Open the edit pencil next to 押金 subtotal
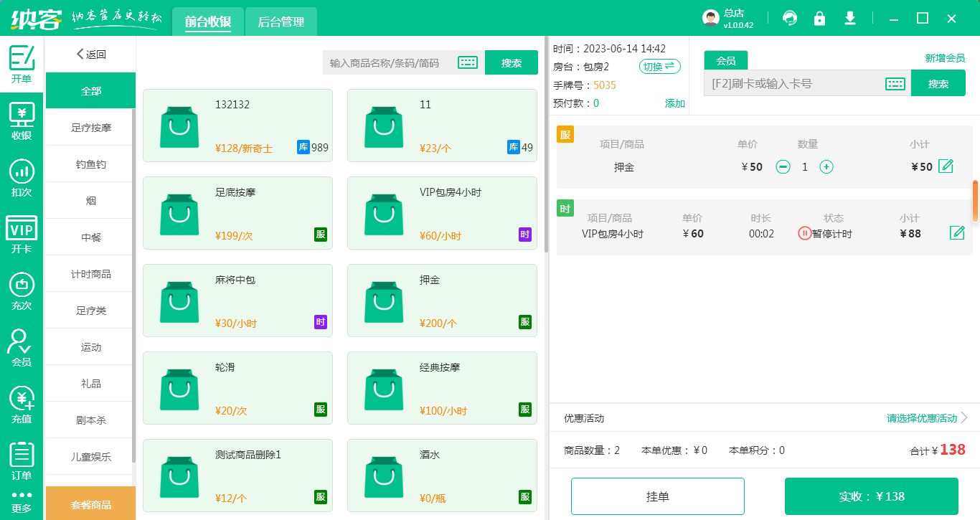 [x=945, y=166]
